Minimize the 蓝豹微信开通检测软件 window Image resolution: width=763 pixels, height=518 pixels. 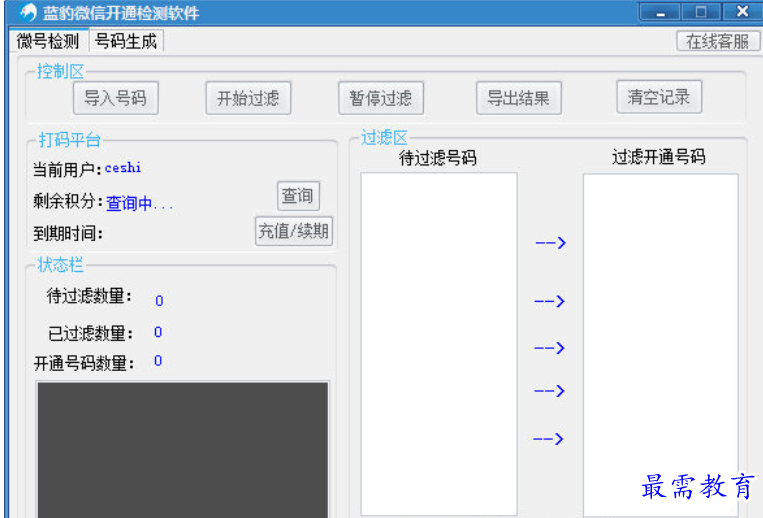coord(660,12)
